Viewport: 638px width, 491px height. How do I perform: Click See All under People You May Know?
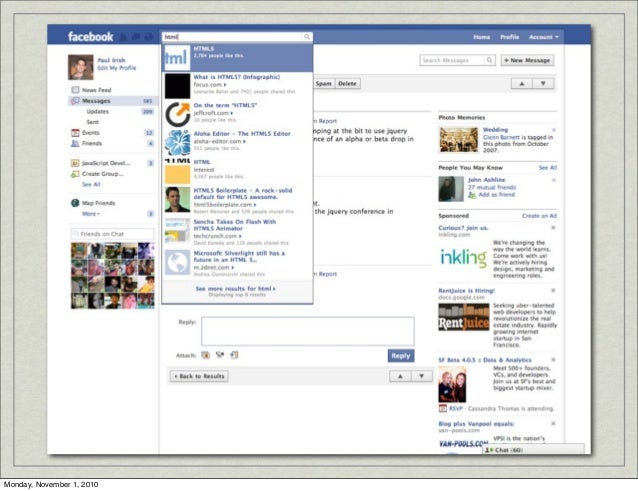click(548, 168)
